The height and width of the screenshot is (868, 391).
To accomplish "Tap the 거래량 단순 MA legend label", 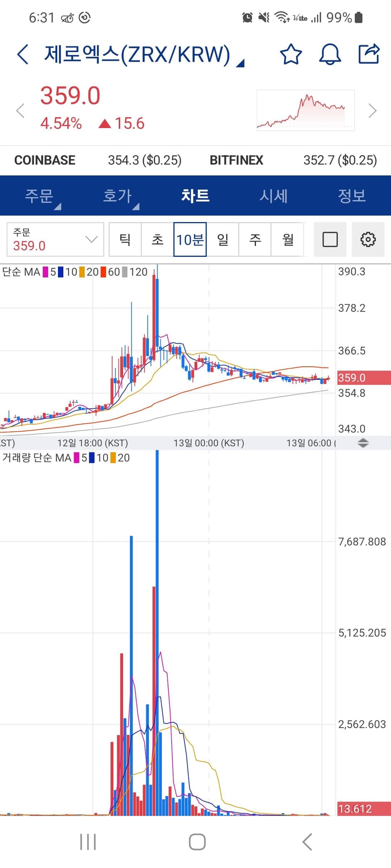I will click(x=37, y=458).
